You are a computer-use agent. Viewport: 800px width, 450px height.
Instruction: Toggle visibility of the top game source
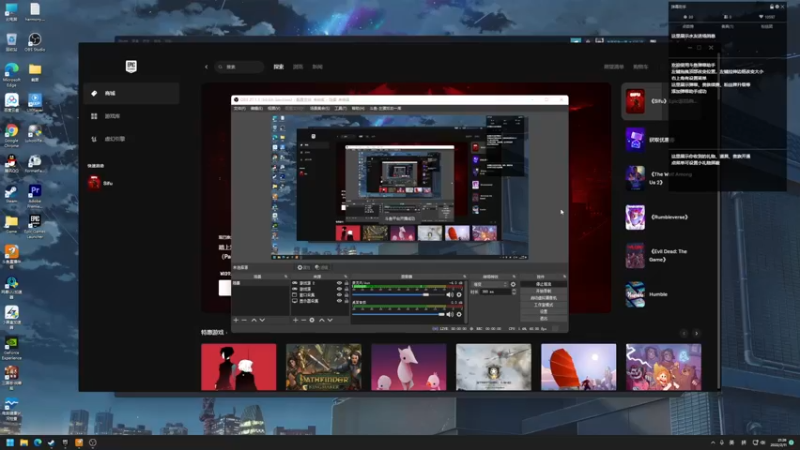(339, 283)
